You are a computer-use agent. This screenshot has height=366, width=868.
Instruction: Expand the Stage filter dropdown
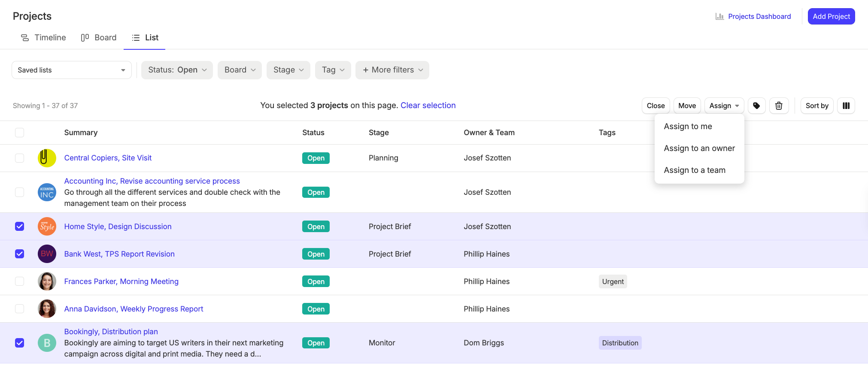point(288,70)
